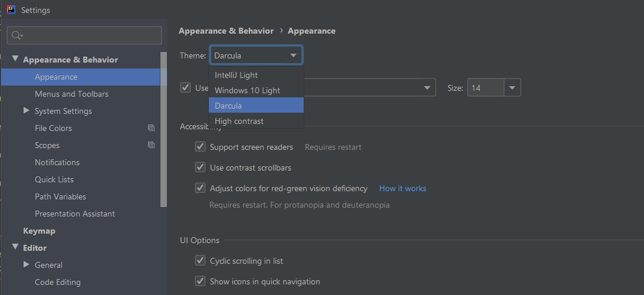Open the font Size dropdown arrow
Image resolution: width=644 pixels, height=295 pixels.
(512, 87)
